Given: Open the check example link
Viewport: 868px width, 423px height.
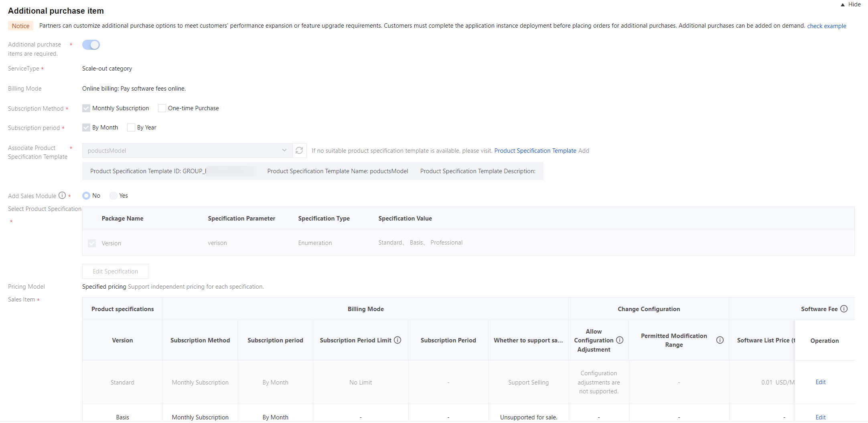Looking at the screenshot, I should point(826,26).
